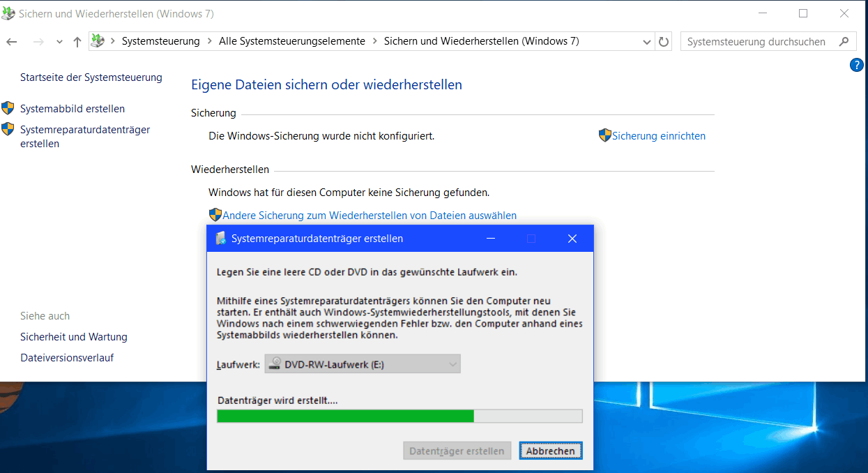Expand chevron after Alle Systemsteuerungselemente breadcrumb
The width and height of the screenshot is (868, 473).
[x=375, y=41]
